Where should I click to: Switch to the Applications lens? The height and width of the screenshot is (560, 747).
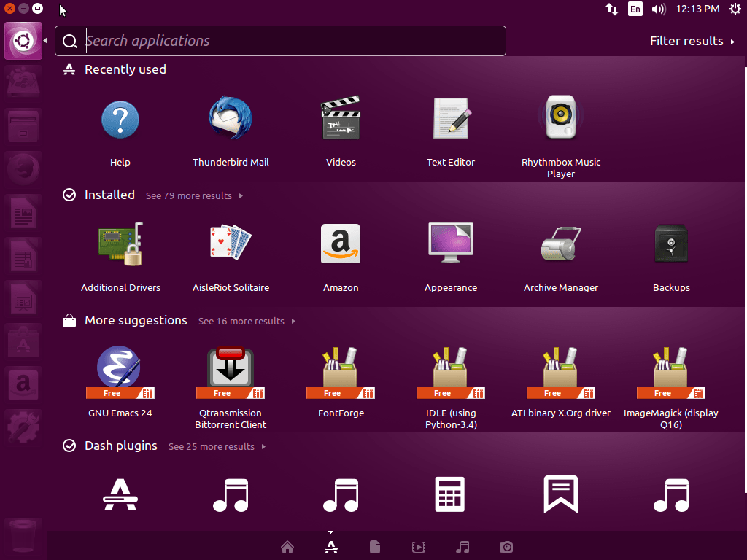click(x=331, y=547)
